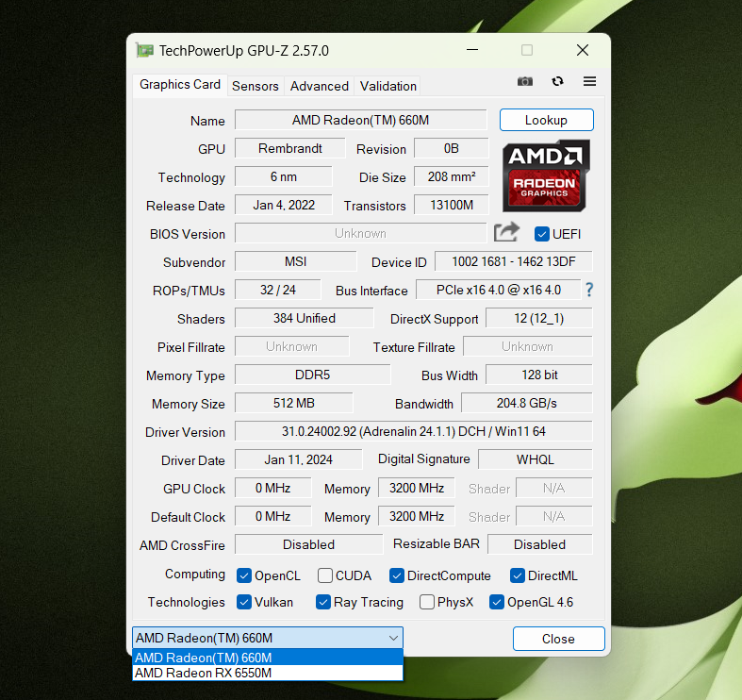
Task: Click the GPU-Z title bar app icon
Action: pyautogui.click(x=145, y=50)
